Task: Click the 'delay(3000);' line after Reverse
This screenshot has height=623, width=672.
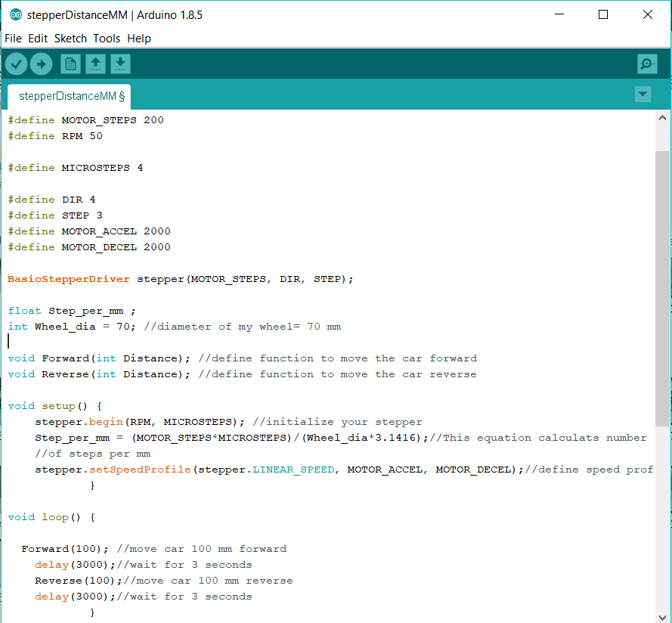Action: (x=76, y=597)
